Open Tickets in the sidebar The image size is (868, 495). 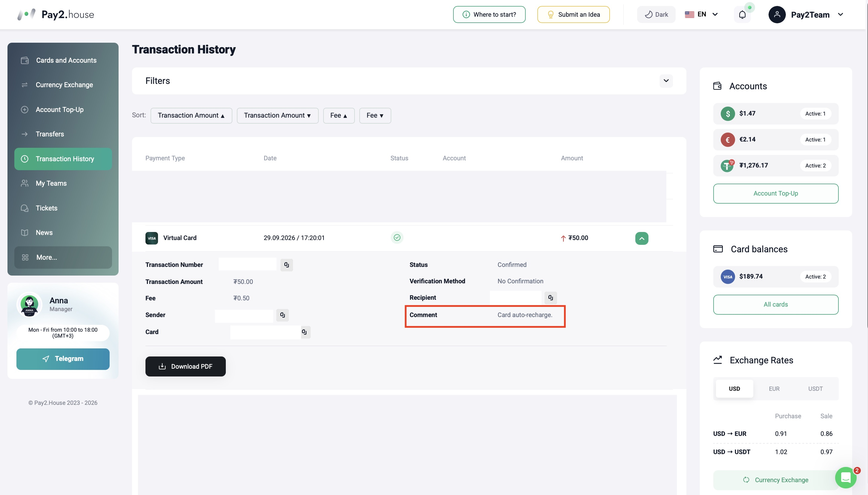pyautogui.click(x=63, y=208)
